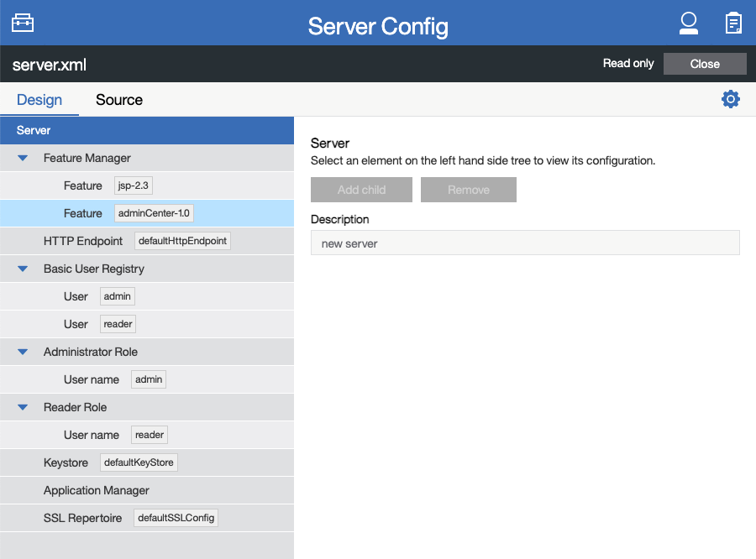Click the user profile icon
This screenshot has width=756, height=559.
689,23
